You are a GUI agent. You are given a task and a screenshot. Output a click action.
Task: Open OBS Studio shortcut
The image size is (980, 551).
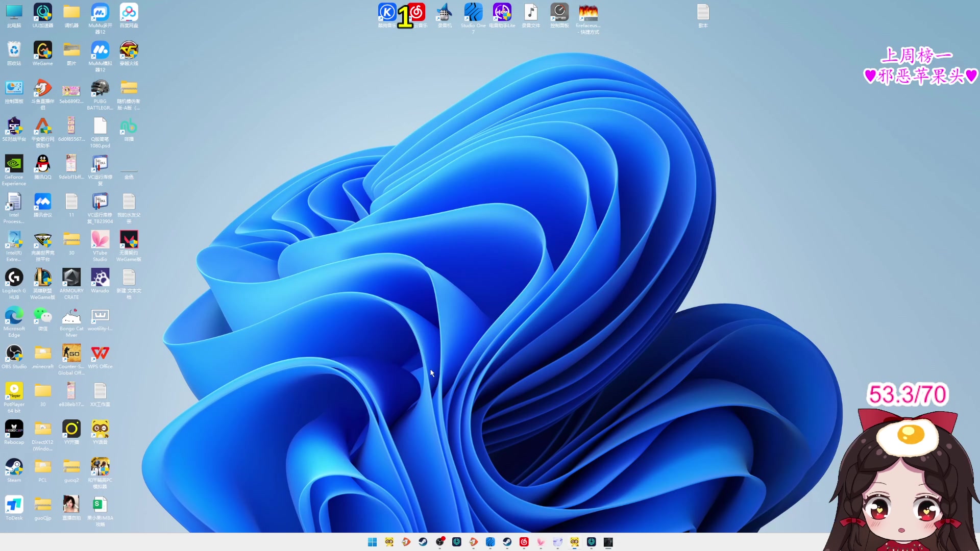click(14, 357)
